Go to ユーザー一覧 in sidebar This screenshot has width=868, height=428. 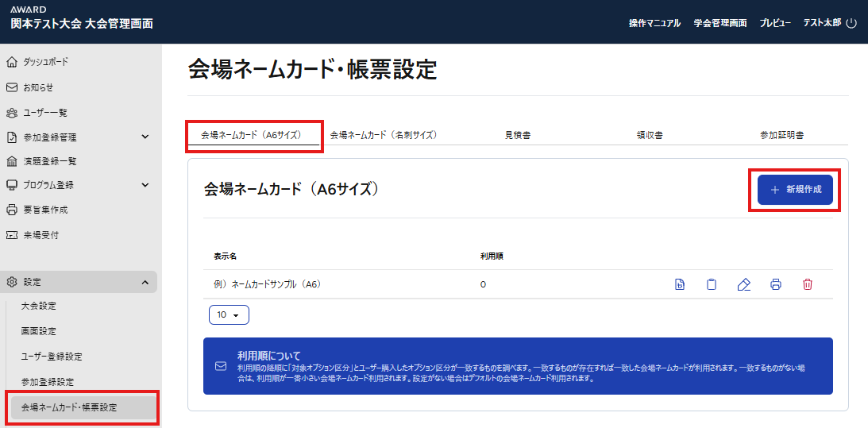[45, 113]
